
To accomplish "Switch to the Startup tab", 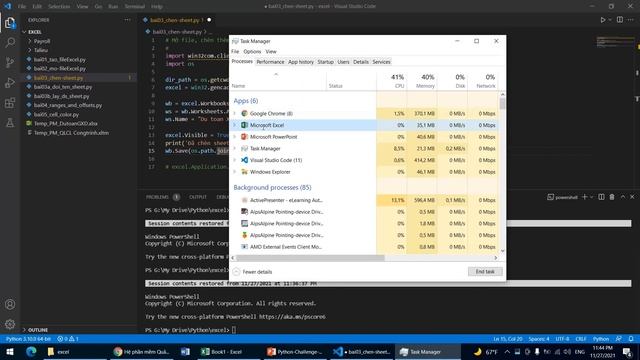I will 325,62.
